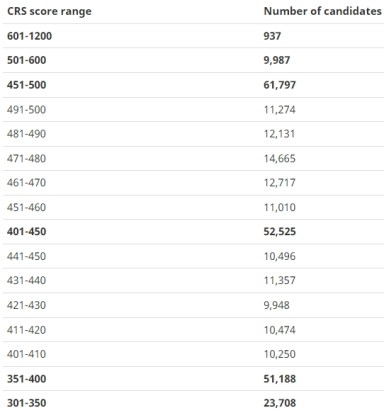Screen dimensions: 384x413
Task: Select the 491-500 score range cell
Action: [26, 110]
